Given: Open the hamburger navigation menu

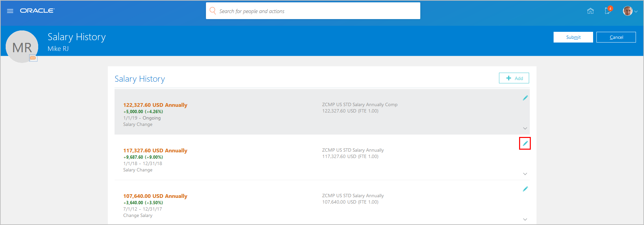Looking at the screenshot, I should 10,11.
